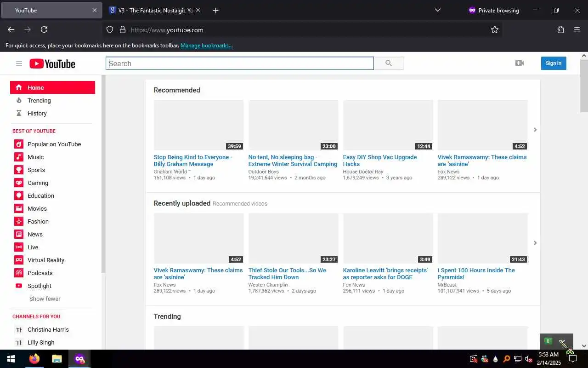Click the Movies clapperboard icon

[19, 208]
